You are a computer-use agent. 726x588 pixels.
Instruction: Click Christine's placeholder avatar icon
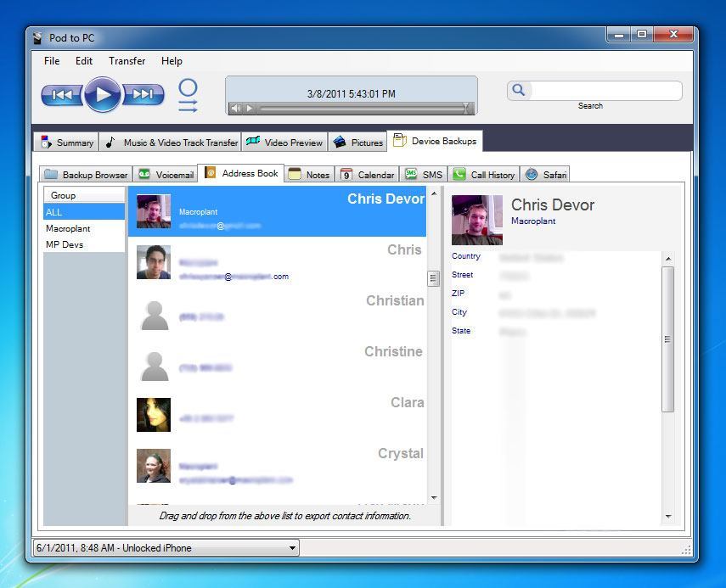click(x=155, y=367)
